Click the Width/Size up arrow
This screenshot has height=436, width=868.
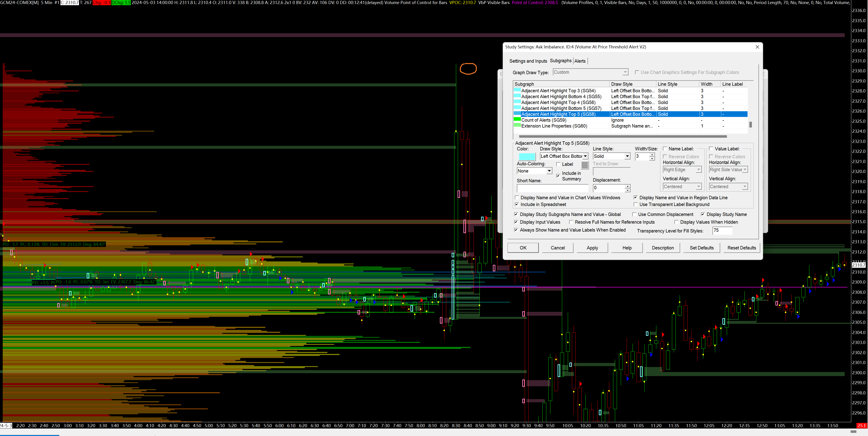click(x=652, y=154)
